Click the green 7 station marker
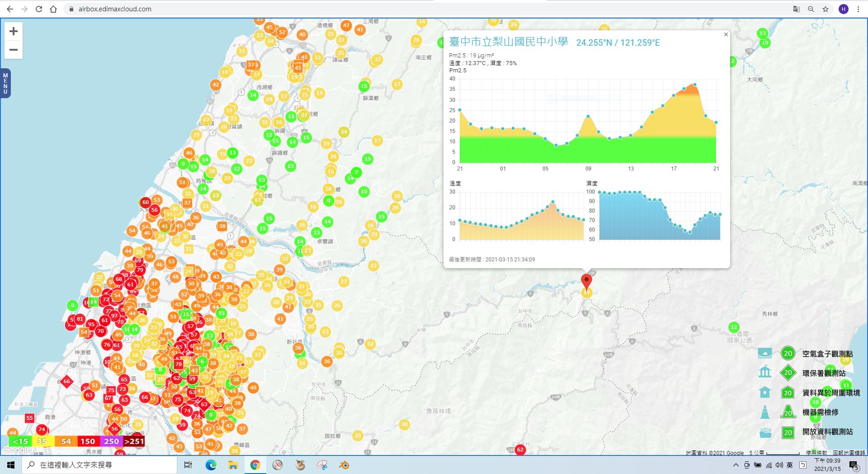The width and height of the screenshot is (868, 474). (x=356, y=172)
